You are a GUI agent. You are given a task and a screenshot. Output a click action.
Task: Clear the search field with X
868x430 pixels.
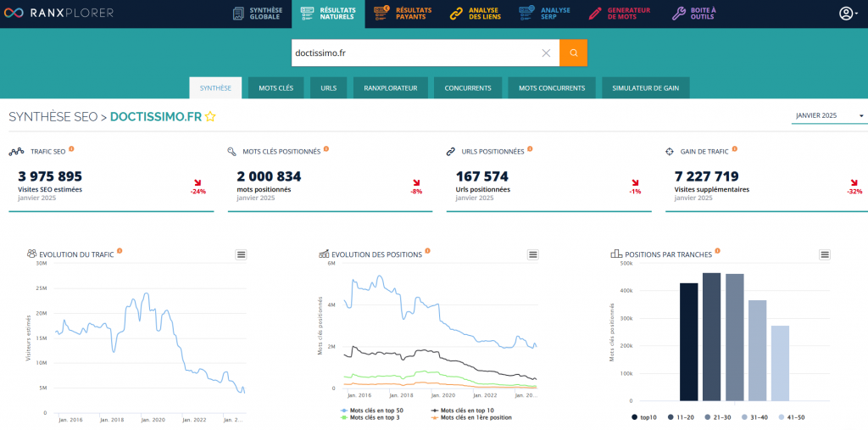(x=546, y=53)
